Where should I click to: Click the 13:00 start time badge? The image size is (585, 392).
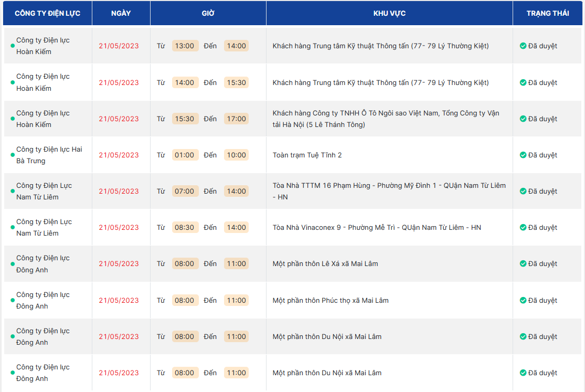[185, 46]
